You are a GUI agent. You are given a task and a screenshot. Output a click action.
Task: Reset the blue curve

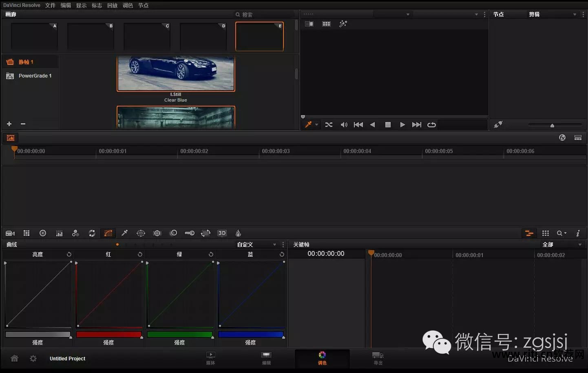click(x=282, y=254)
